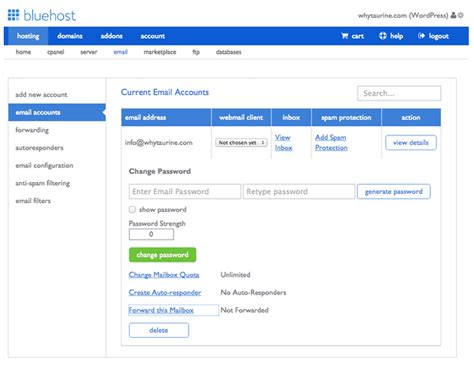Open 'forwarding' in sidebar
The image size is (474, 366).
pyautogui.click(x=32, y=130)
